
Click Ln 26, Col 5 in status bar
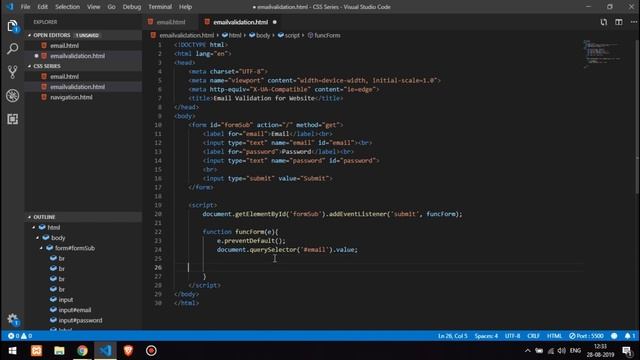point(452,336)
